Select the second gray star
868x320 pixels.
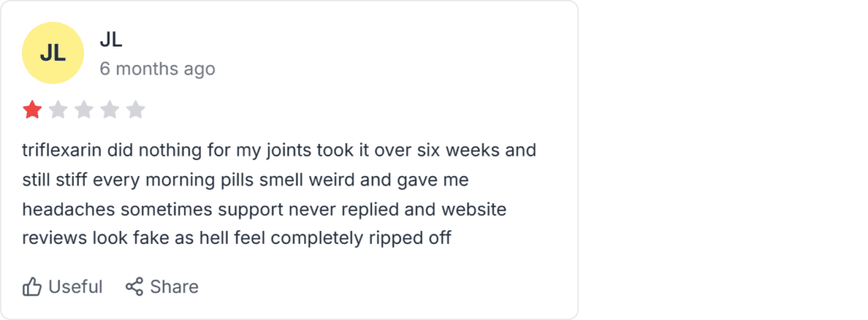pos(58,110)
